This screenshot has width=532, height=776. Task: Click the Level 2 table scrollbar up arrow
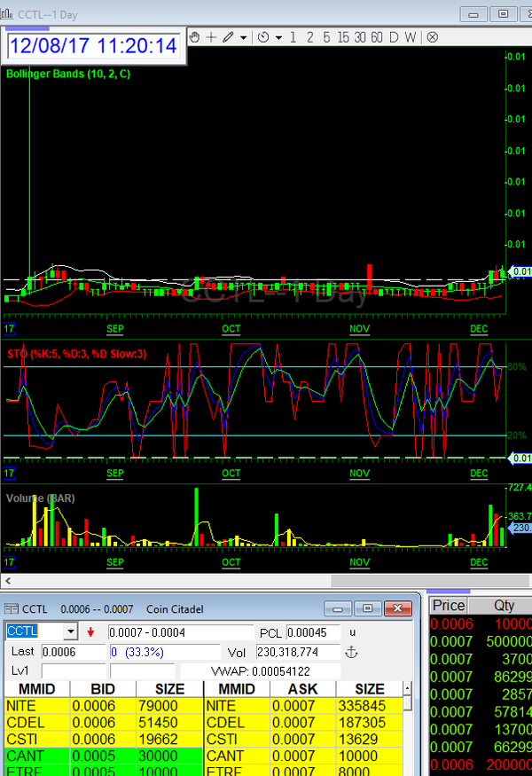pos(408,688)
